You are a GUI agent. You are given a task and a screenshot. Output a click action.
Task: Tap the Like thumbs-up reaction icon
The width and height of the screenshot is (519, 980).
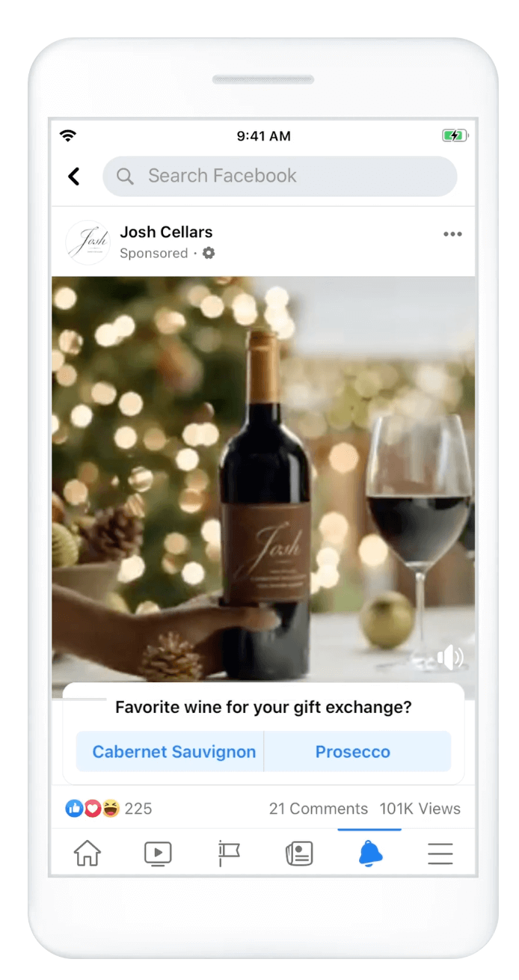74,809
